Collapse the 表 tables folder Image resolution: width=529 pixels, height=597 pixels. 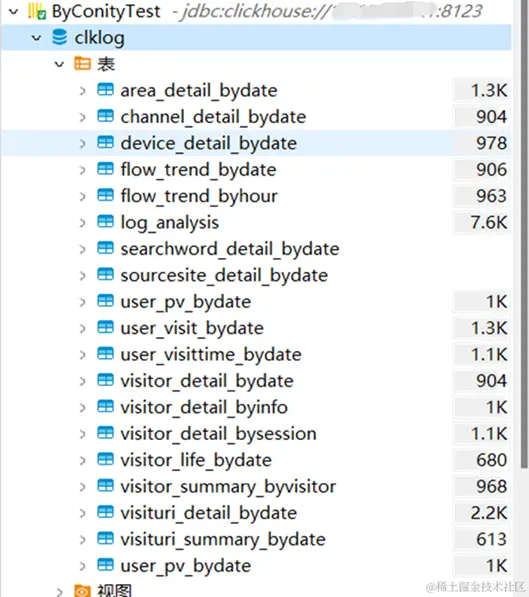coord(59,64)
